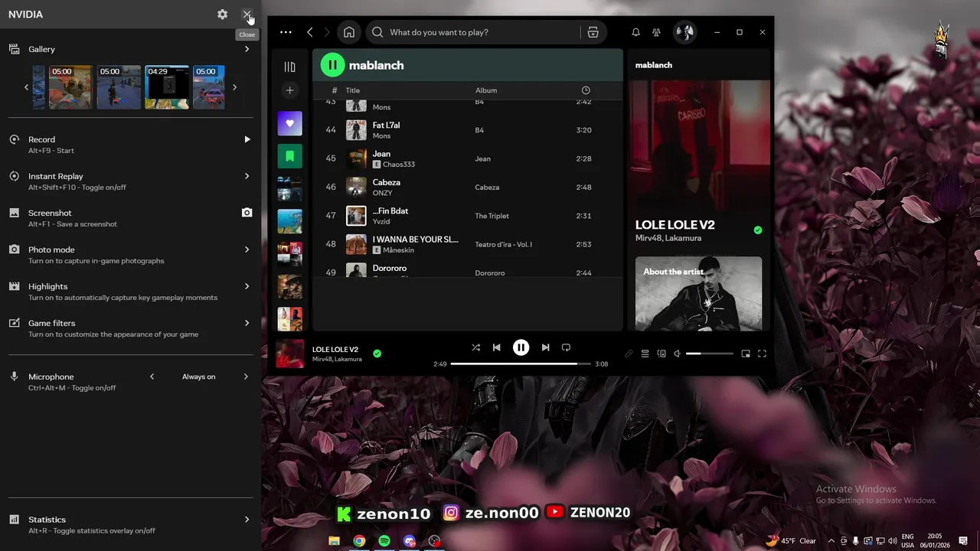The width and height of the screenshot is (980, 551).
Task: Open Connect to a device
Action: click(x=661, y=354)
